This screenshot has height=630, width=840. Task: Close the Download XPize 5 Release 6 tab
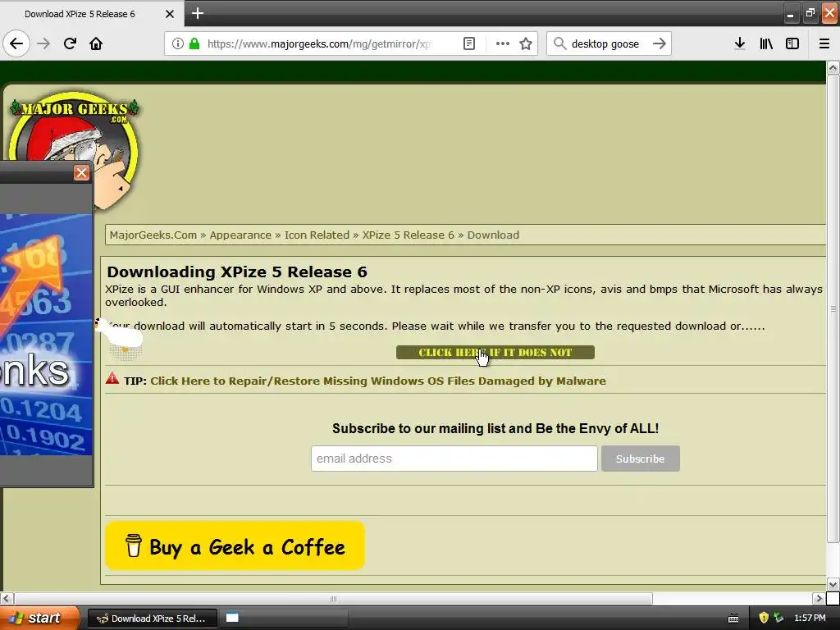(x=170, y=14)
